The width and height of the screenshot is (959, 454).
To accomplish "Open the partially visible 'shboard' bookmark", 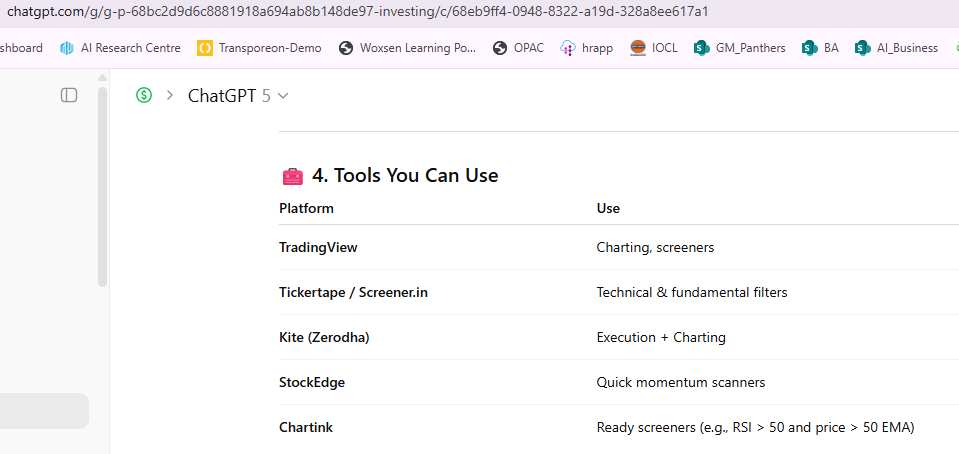I will [x=21, y=48].
